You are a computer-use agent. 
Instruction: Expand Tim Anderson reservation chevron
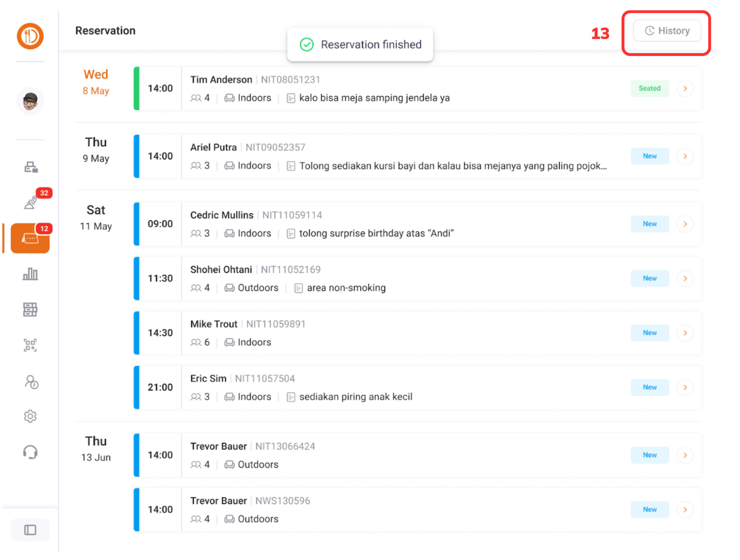tap(685, 89)
